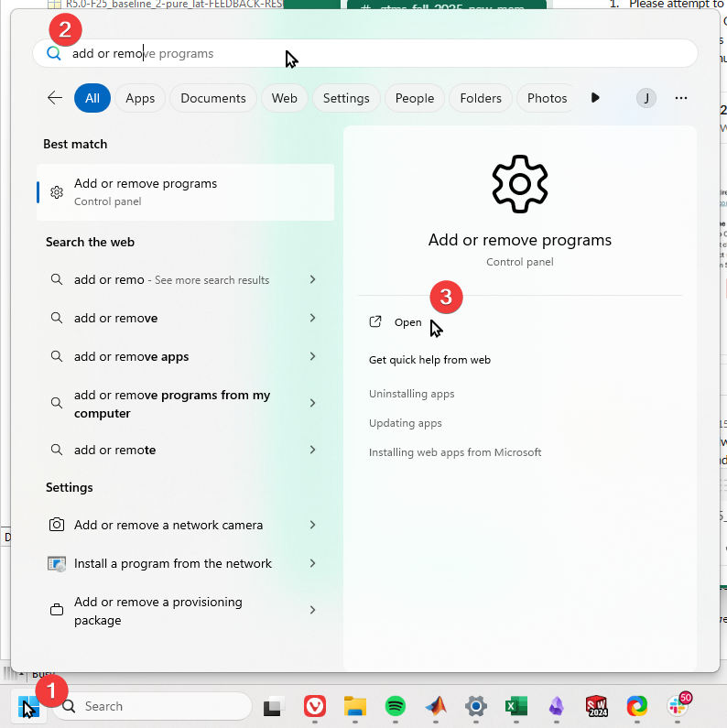Image resolution: width=727 pixels, height=728 pixels.
Task: Open Slack from the taskbar
Action: point(678,706)
